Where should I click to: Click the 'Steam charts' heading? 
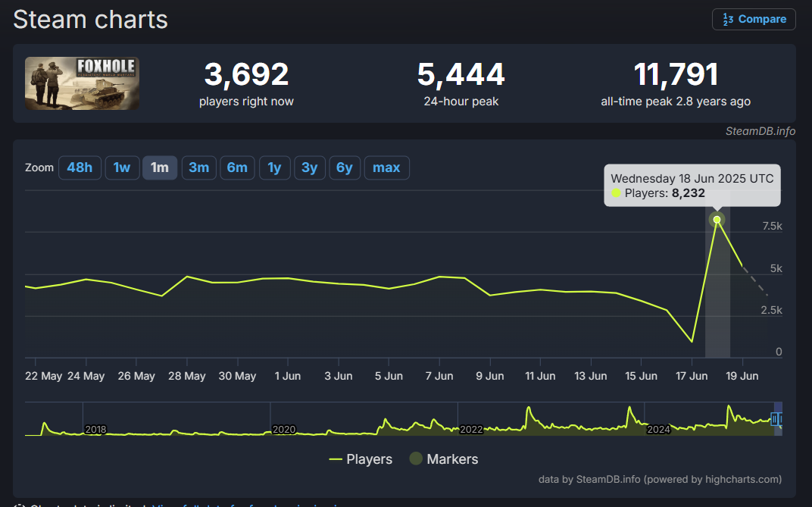[91, 20]
